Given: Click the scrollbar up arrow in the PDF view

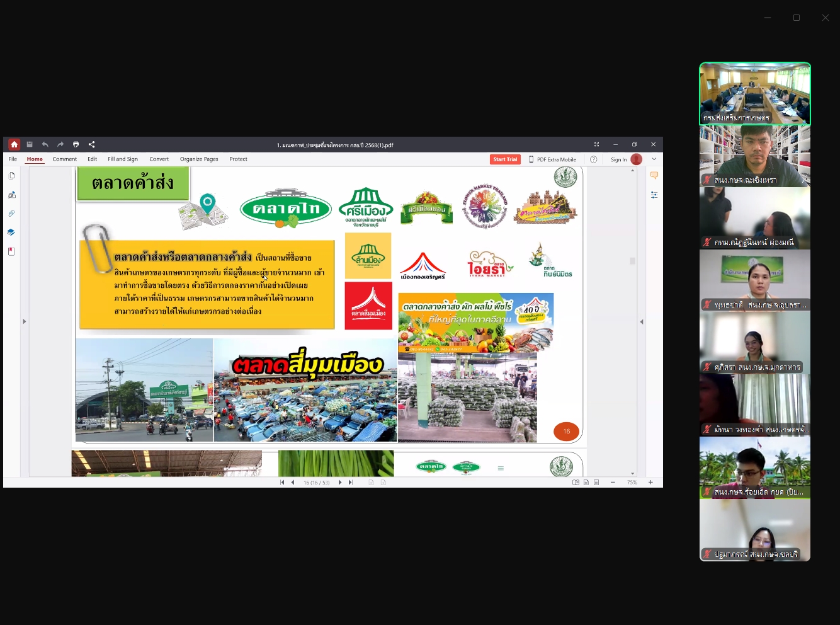Looking at the screenshot, I should pyautogui.click(x=633, y=170).
